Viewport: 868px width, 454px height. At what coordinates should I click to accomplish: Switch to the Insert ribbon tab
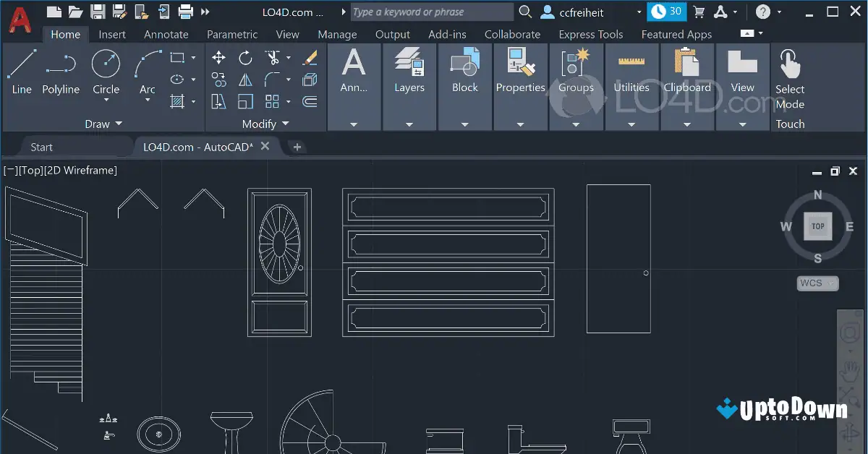[112, 34]
